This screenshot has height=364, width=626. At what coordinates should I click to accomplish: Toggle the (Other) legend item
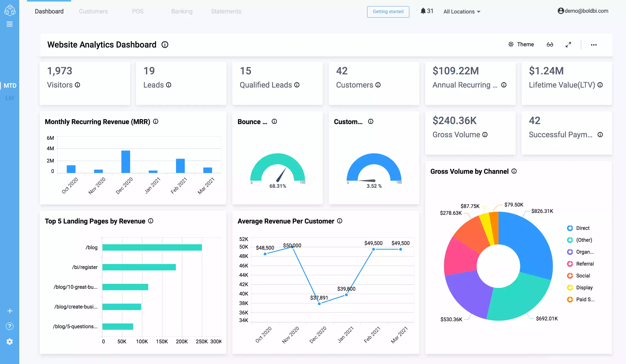click(x=579, y=240)
